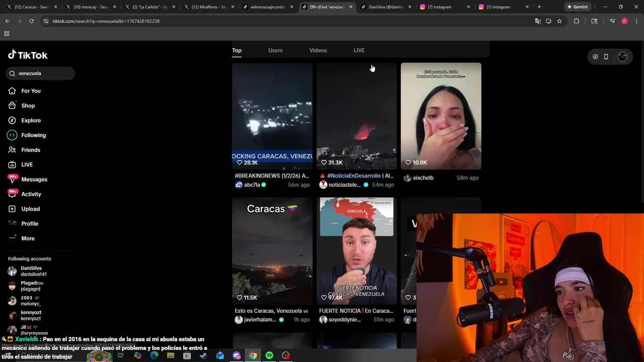Click the browser back arrow
The image size is (644, 362).
point(8,21)
